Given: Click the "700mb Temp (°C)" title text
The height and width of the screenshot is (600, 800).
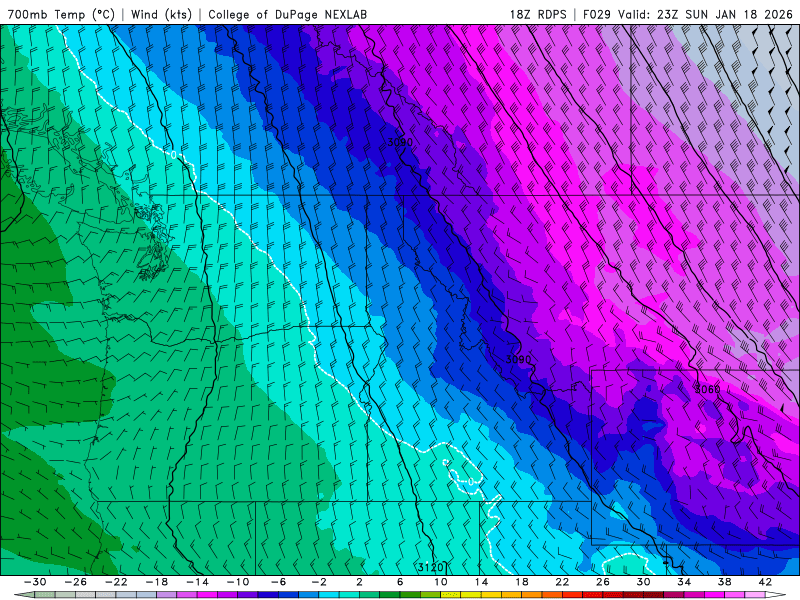Looking at the screenshot, I should coord(61,15).
